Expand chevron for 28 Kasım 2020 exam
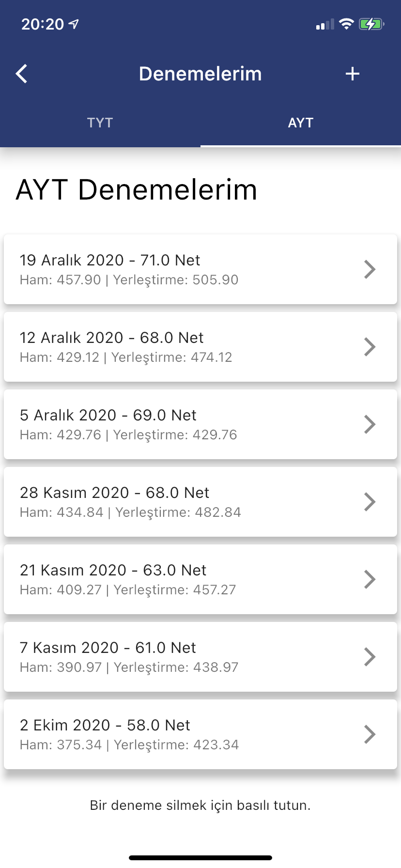 [370, 502]
